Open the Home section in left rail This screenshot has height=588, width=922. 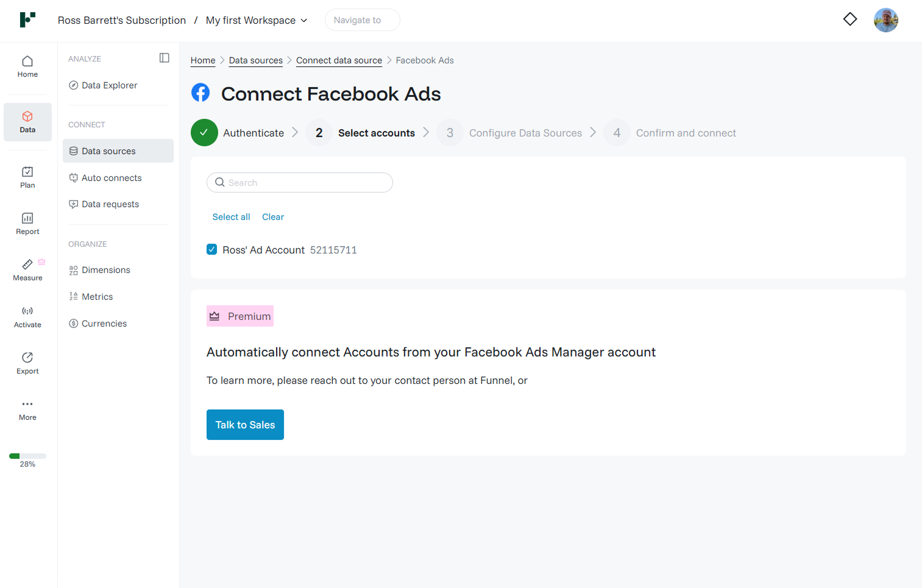pos(27,67)
